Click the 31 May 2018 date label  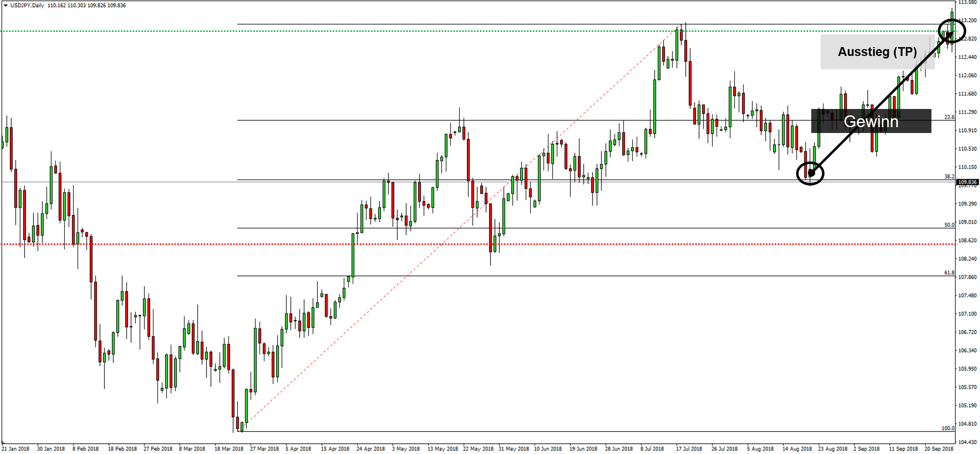pyautogui.click(x=514, y=449)
